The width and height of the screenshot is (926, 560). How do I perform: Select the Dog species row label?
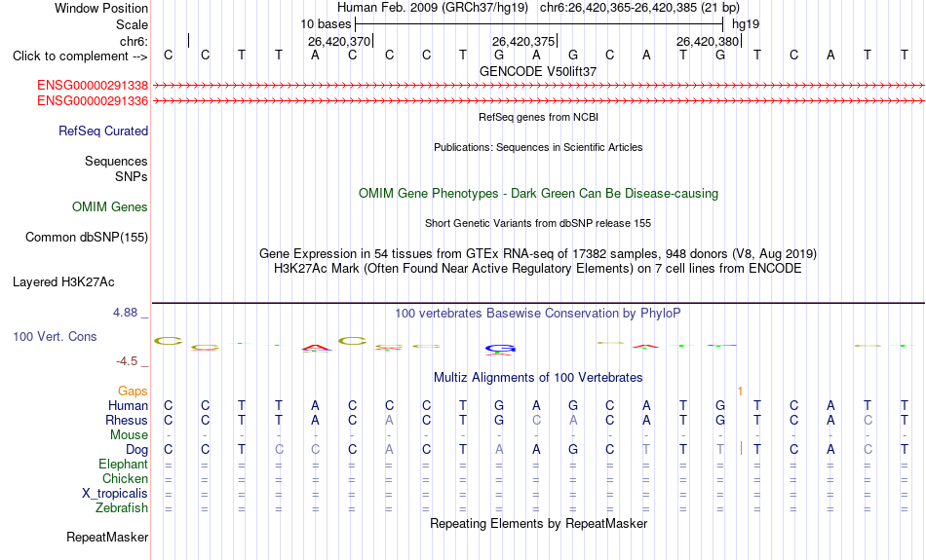coord(137,450)
